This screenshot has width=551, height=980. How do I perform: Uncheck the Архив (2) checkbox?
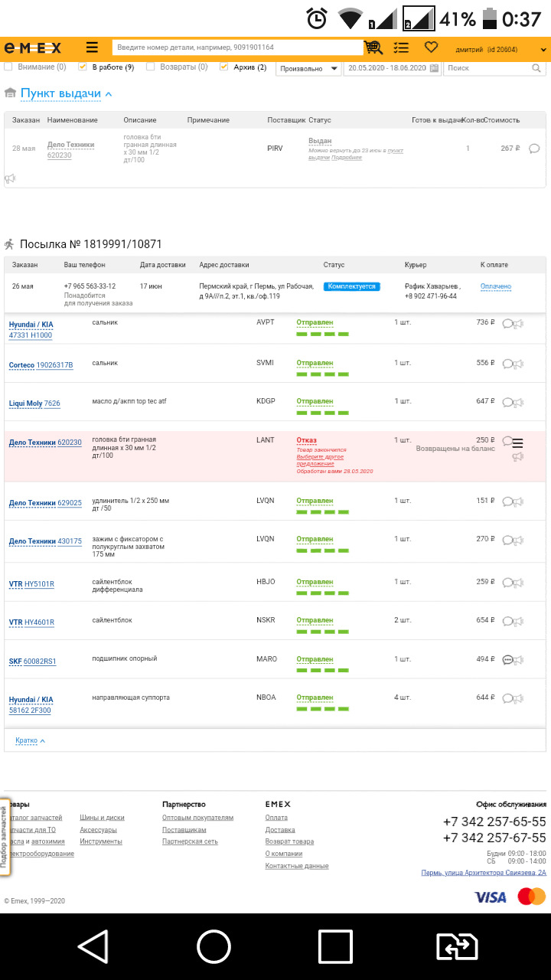[223, 67]
